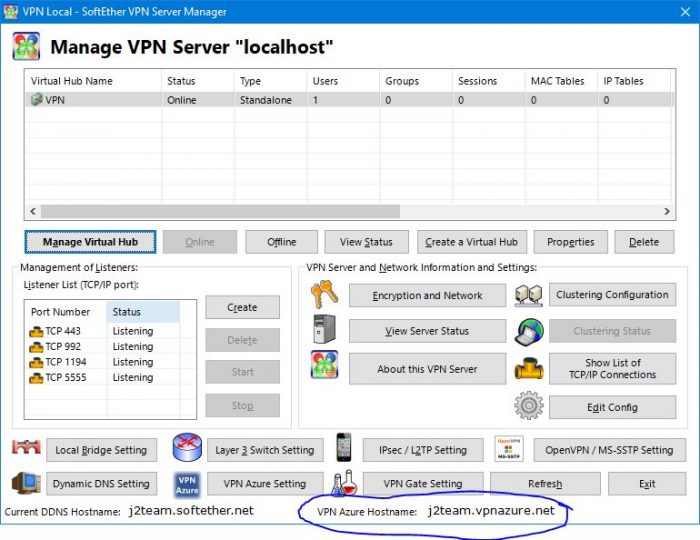This screenshot has height=540, width=700.
Task: Click the Users column header
Action: [343, 81]
